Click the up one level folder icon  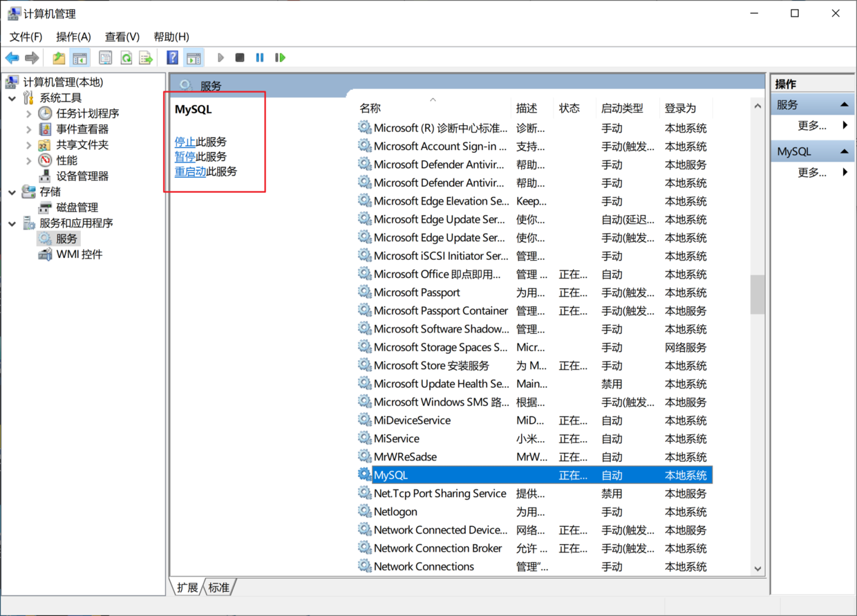(x=59, y=58)
